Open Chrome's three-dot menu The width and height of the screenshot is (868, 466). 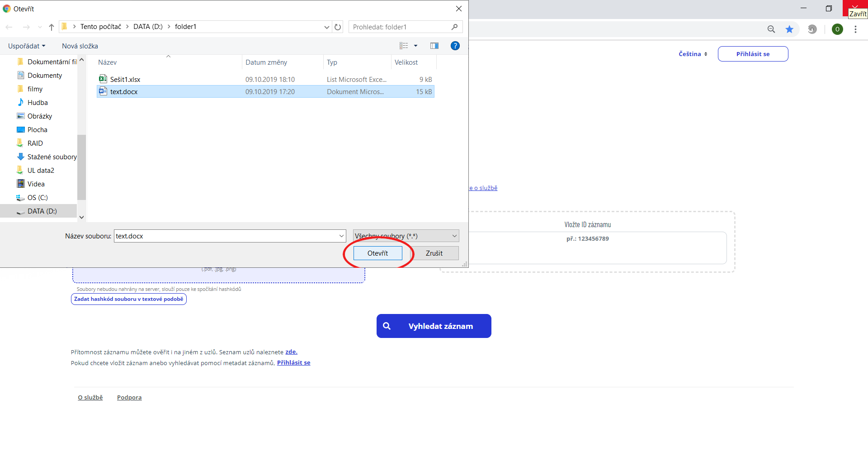click(855, 29)
